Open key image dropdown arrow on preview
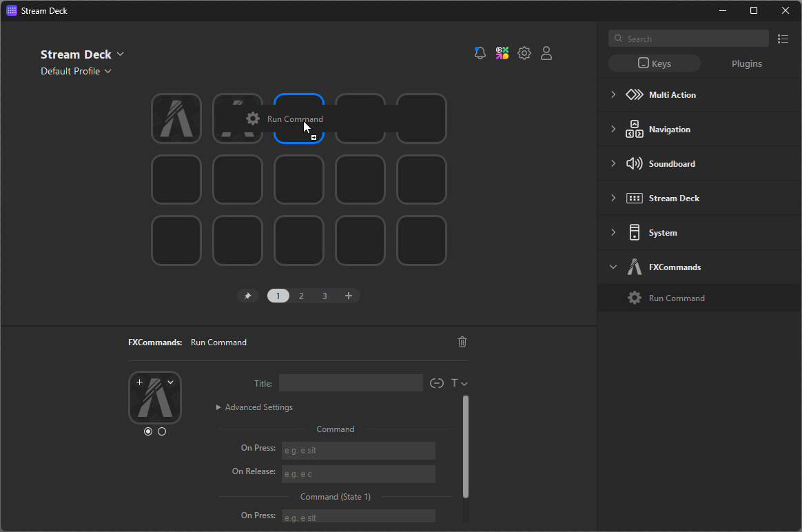The height and width of the screenshot is (532, 802). tap(171, 382)
